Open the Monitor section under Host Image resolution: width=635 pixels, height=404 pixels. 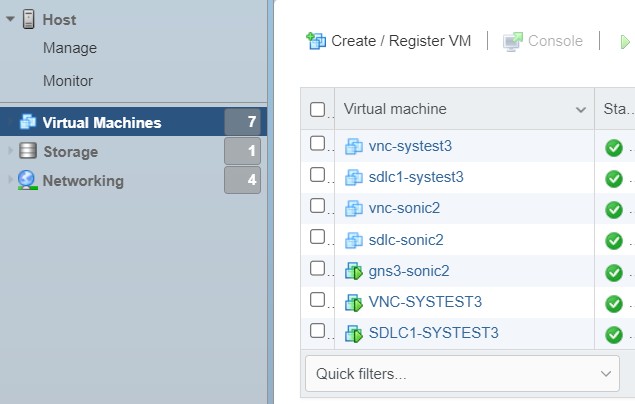(x=68, y=80)
